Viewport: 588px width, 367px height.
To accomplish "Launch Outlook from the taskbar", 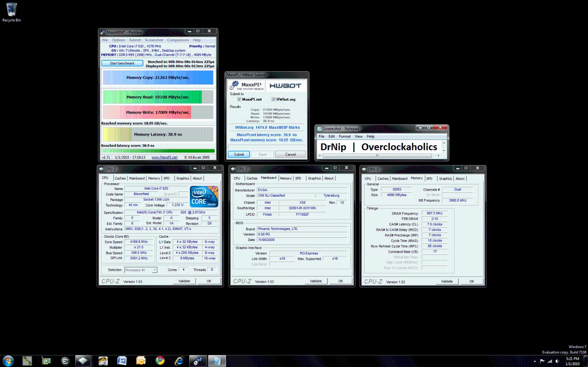I will [141, 361].
